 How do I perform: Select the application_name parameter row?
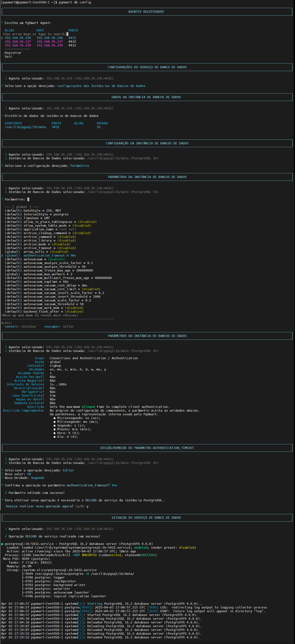pos(40,229)
